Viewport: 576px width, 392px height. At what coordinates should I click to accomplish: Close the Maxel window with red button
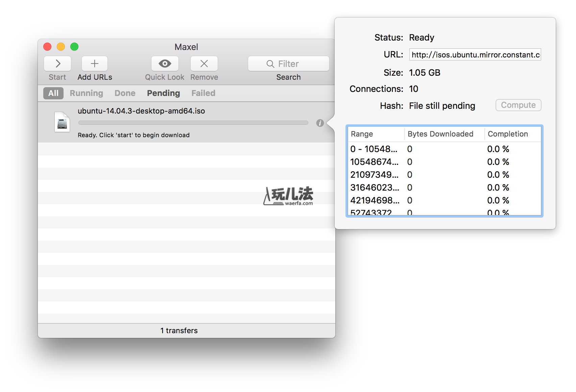coord(47,47)
